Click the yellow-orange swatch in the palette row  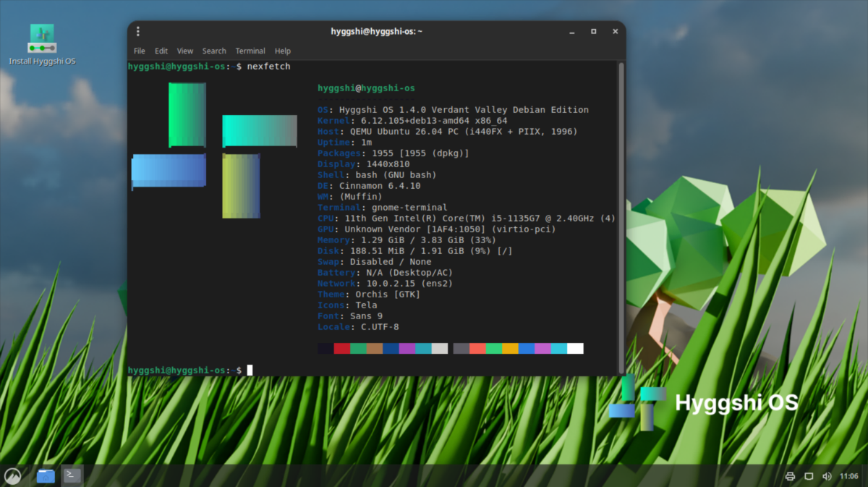click(x=510, y=349)
